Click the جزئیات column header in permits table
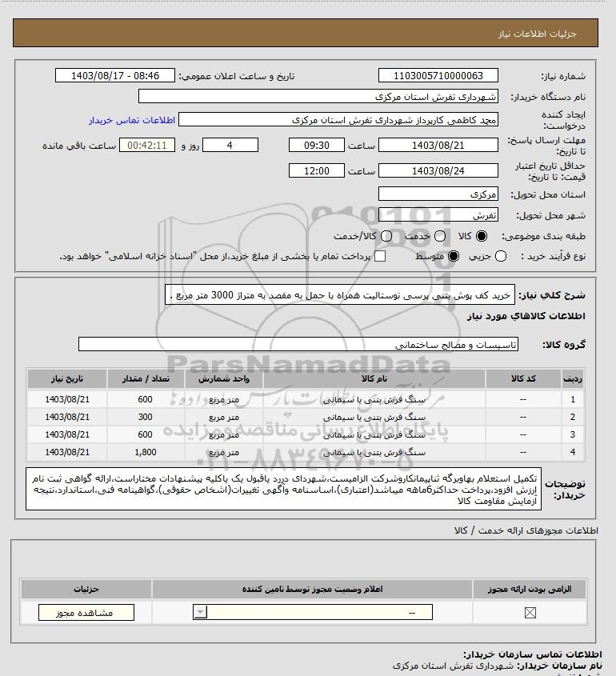Viewport: 616px width, 676px height. tap(86, 589)
